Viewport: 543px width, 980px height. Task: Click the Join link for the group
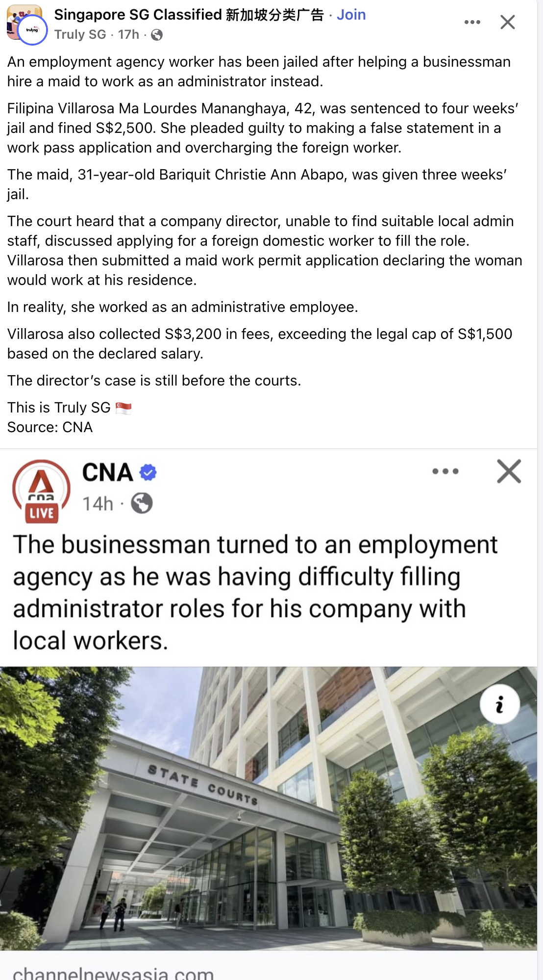click(351, 15)
